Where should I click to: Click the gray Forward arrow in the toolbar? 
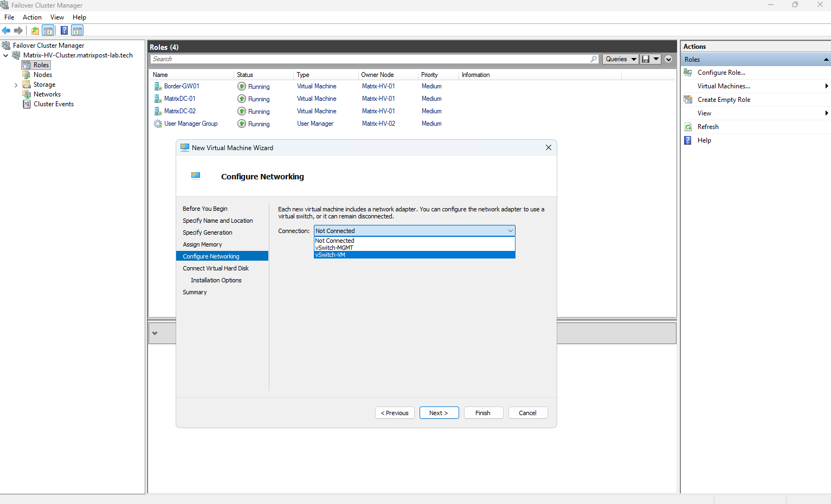(18, 30)
